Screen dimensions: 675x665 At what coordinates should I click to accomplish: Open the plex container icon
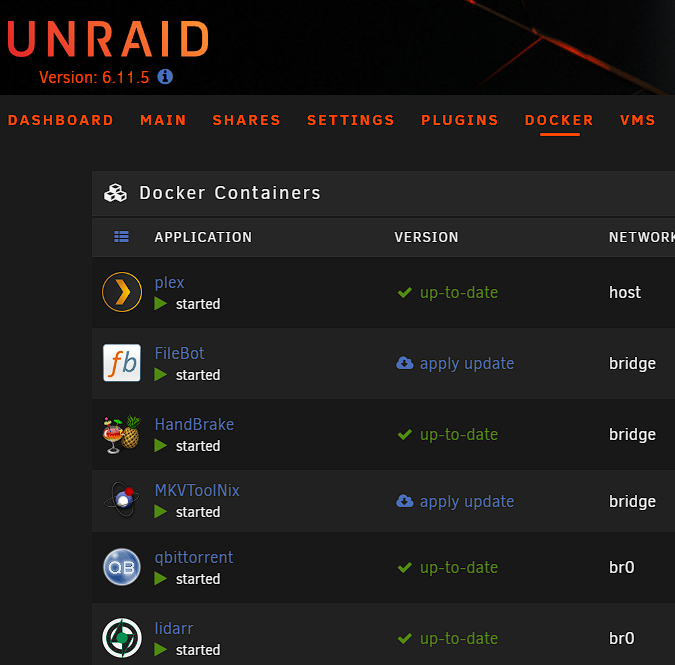122,292
